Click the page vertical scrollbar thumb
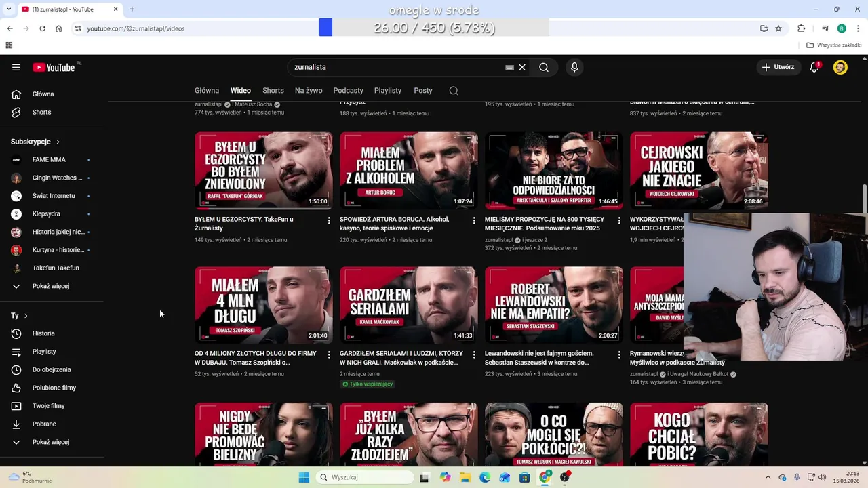The height and width of the screenshot is (488, 868). [x=865, y=200]
